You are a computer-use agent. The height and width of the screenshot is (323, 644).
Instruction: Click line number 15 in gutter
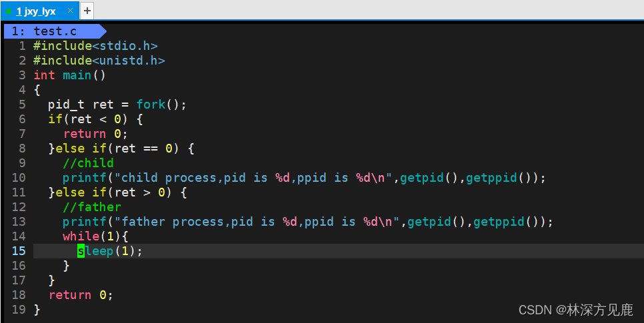click(19, 251)
